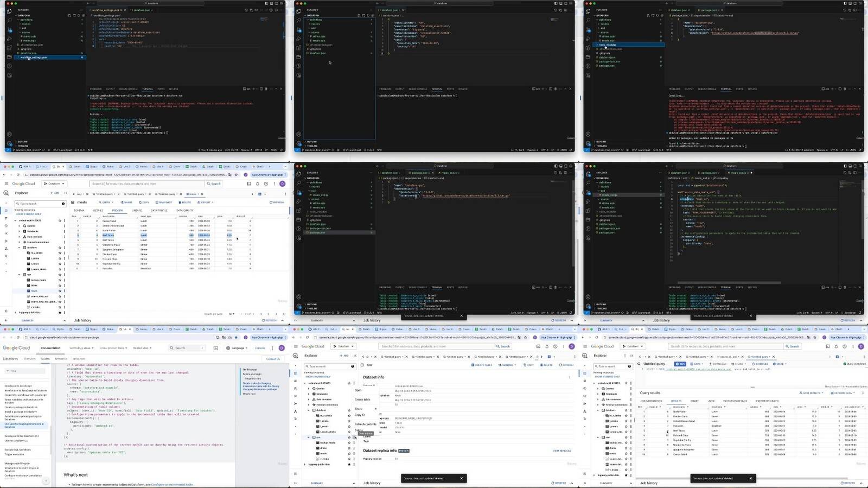This screenshot has height=488, width=868.
Task: Open Dataset info more options kebab
Action: click(570, 377)
